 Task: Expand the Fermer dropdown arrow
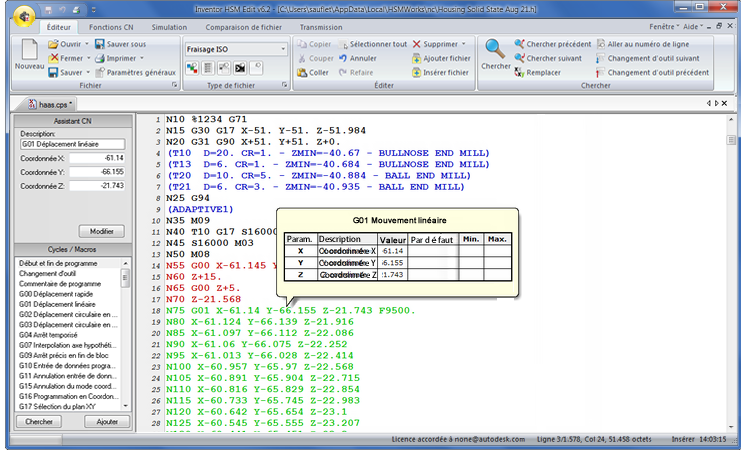[88, 58]
